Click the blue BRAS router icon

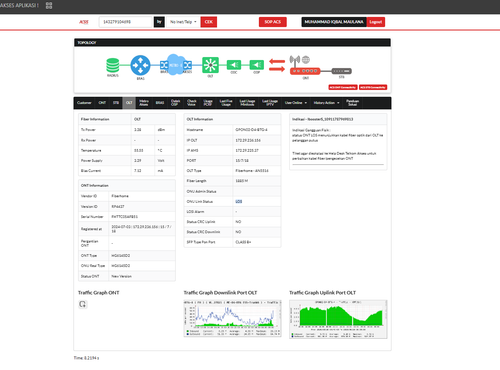[140, 65]
